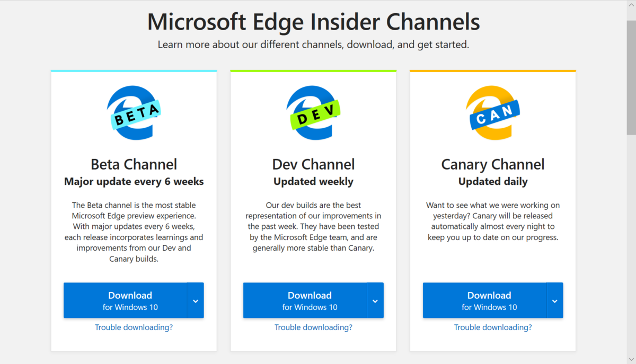Open Trouble downloading link under Beta
This screenshot has width=636, height=364.
[134, 327]
